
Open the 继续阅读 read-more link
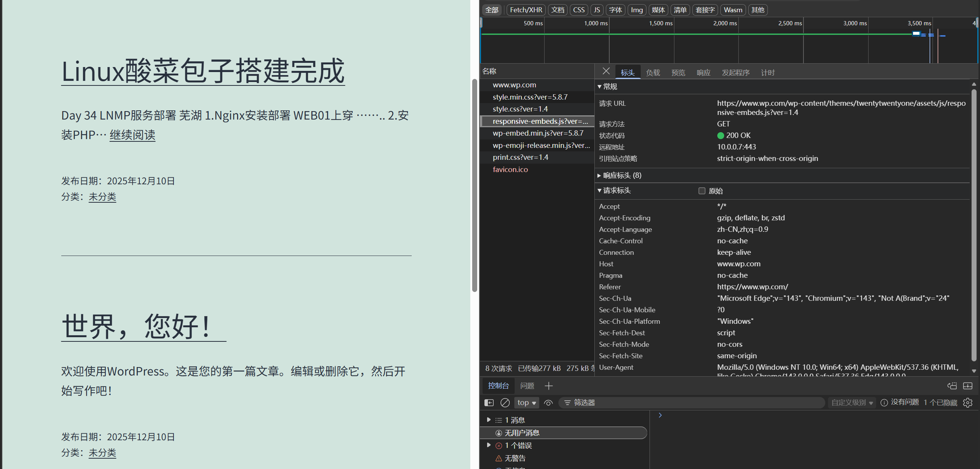133,135
